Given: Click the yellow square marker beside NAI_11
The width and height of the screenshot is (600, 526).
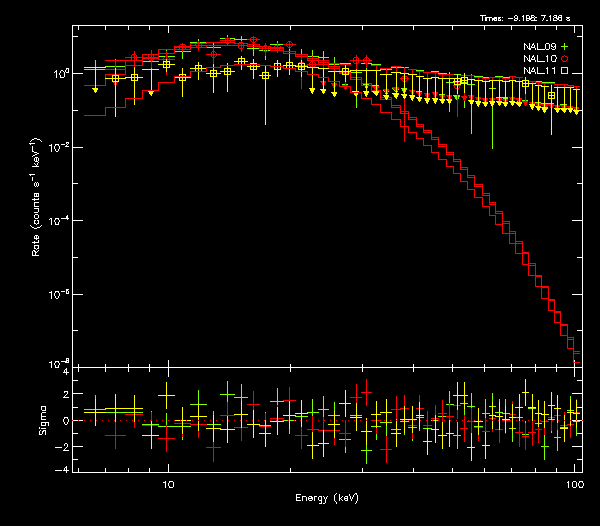Looking at the screenshot, I should click(x=564, y=71).
